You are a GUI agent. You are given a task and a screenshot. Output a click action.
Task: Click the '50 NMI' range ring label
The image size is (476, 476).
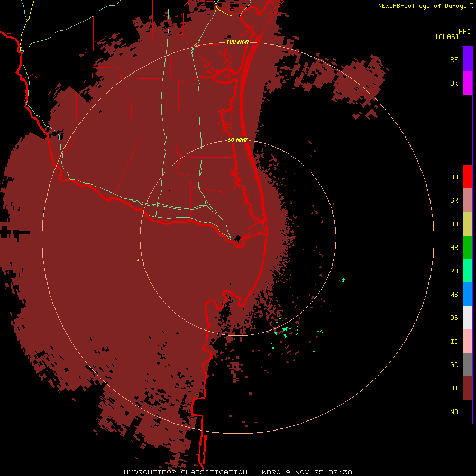click(237, 140)
